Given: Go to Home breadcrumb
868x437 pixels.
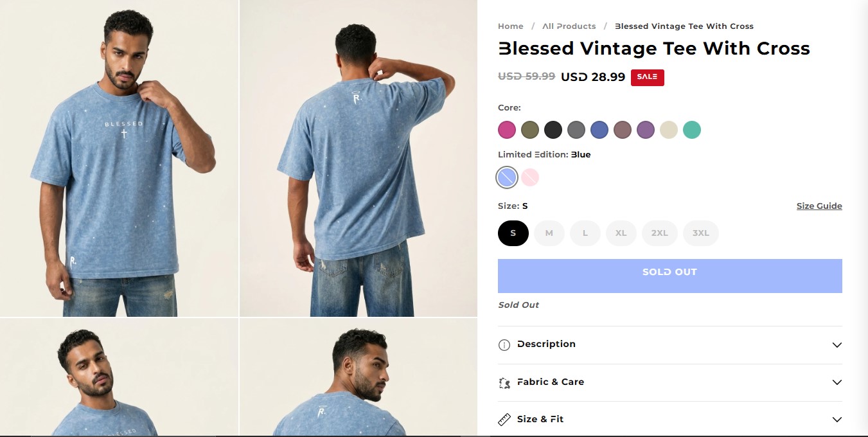Looking at the screenshot, I should coord(511,26).
